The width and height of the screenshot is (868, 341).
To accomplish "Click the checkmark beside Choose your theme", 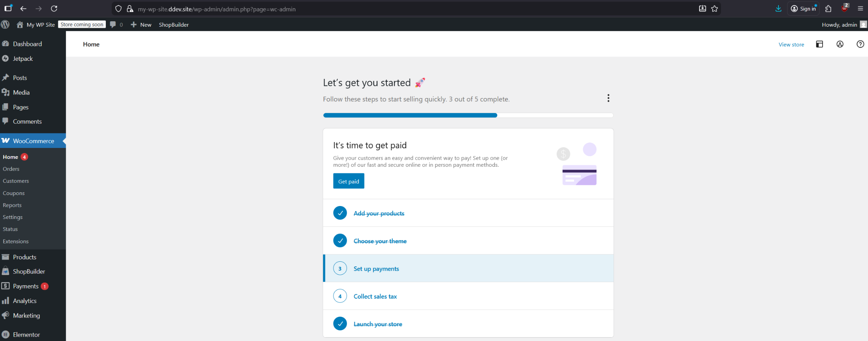I will pos(340,241).
